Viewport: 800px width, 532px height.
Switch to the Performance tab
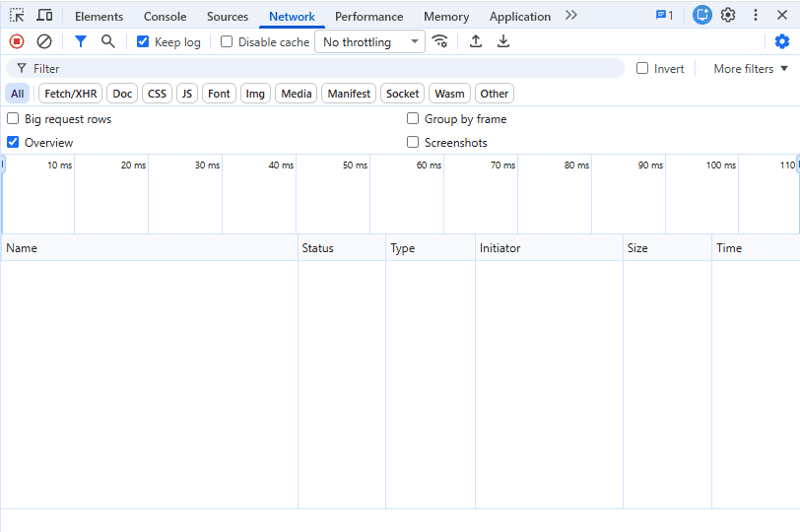click(368, 17)
